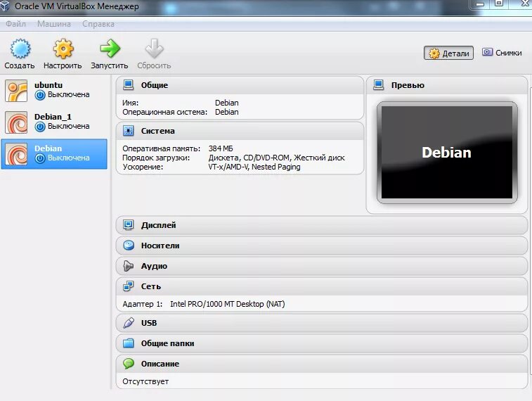Image resolution: width=532 pixels, height=401 pixels.
Task: Click the Описание speech bubble icon
Action: pyautogui.click(x=129, y=364)
